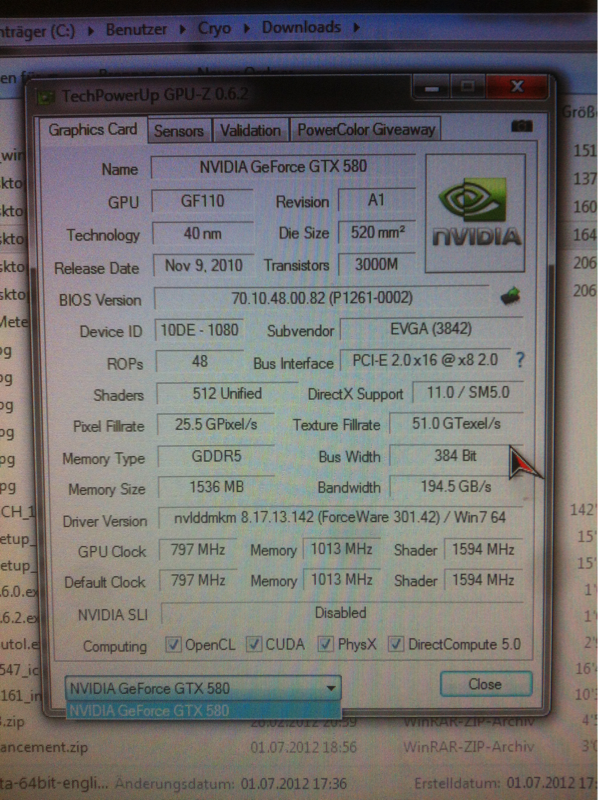This screenshot has height=800, width=598.
Task: Click the Memory Size value 1536 MB
Action: pyautogui.click(x=217, y=487)
